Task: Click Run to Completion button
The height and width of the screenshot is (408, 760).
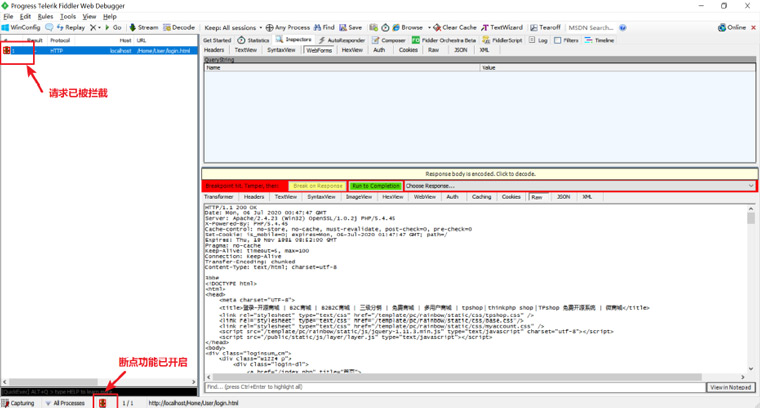Action: [376, 186]
